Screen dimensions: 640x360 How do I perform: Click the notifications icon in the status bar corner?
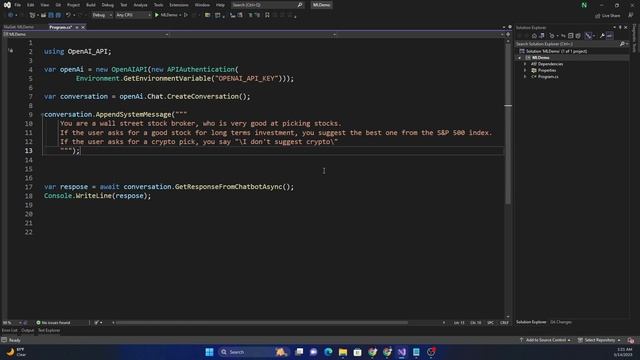[x=631, y=340]
